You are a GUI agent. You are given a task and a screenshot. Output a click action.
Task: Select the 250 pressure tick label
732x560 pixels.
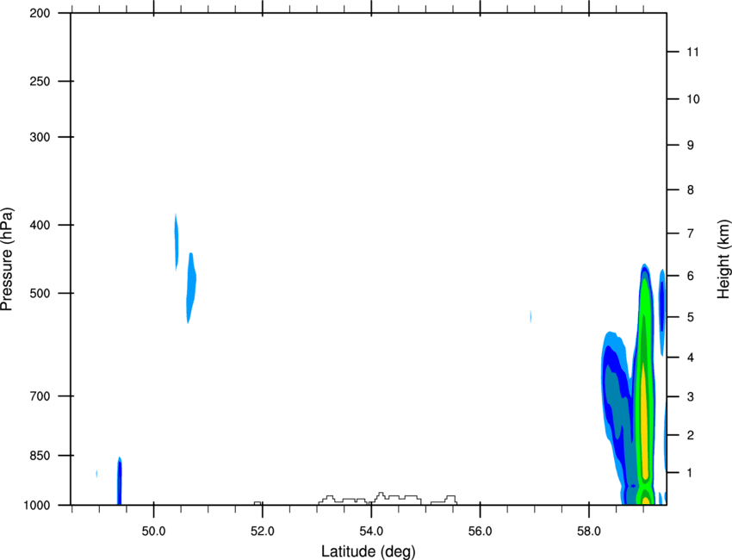pyautogui.click(x=40, y=81)
